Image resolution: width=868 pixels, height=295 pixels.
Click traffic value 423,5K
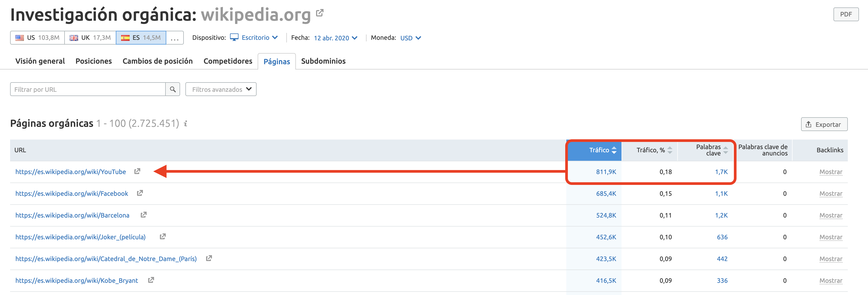click(x=606, y=259)
